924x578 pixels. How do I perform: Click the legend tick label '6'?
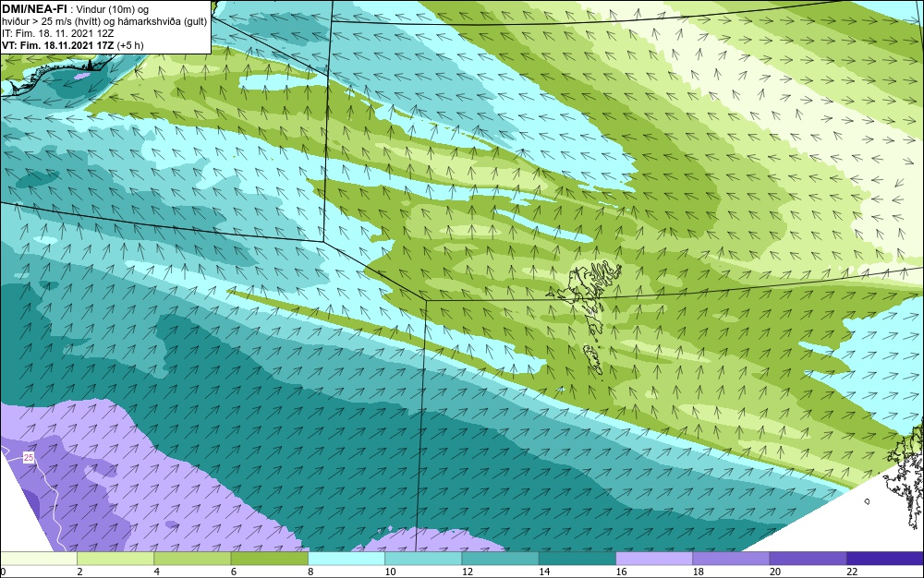(x=234, y=572)
